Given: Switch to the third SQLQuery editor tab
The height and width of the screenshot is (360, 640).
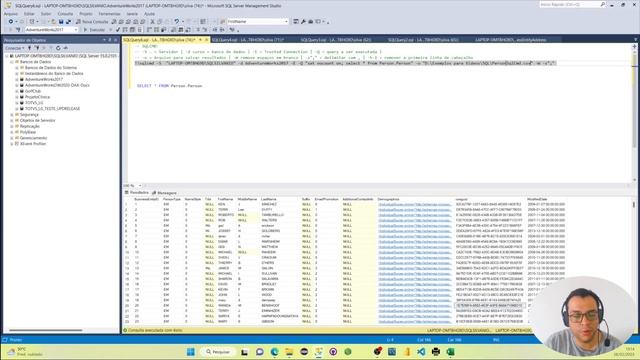Looking at the screenshot, I should pos(336,40).
